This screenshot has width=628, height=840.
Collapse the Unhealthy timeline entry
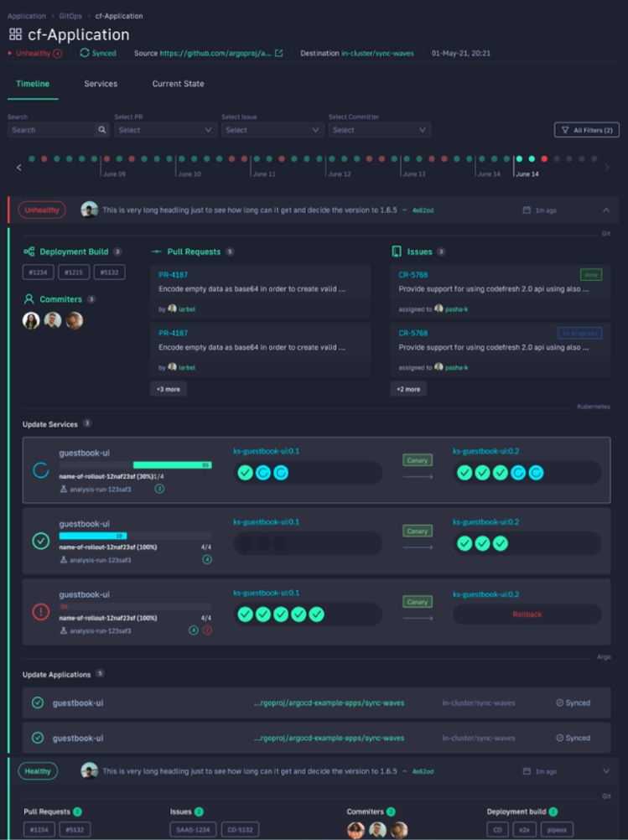606,210
